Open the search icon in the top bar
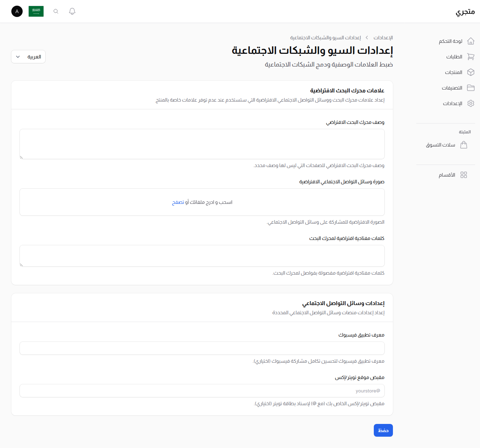Screen dimensions: 480x448 56,11
